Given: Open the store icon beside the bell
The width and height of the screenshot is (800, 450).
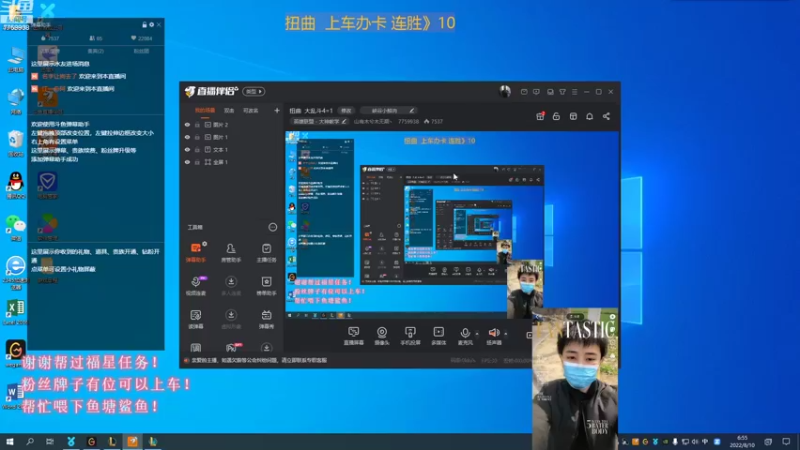Looking at the screenshot, I should tap(573, 116).
